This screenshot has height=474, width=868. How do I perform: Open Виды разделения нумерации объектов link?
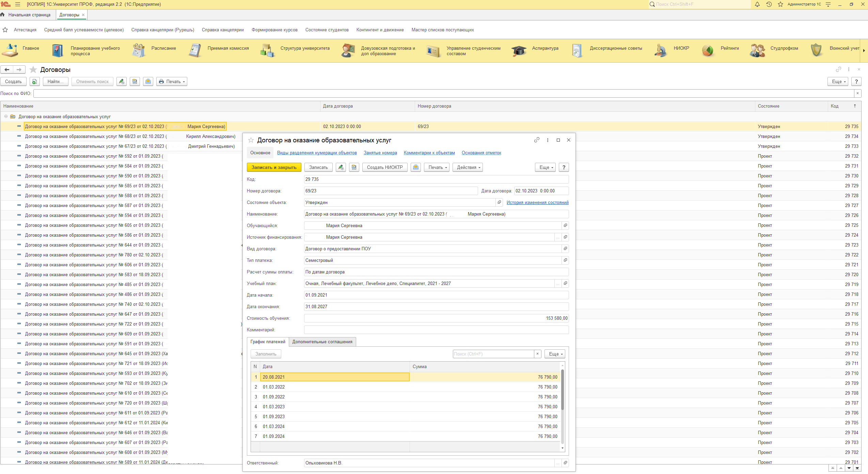(x=317, y=153)
